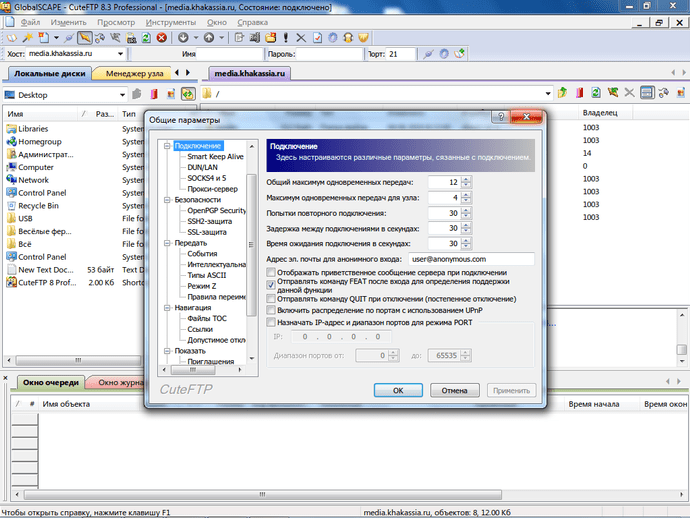Select SOCKS4 и 5 tree item
Viewport: 690px width, 518px height.
point(207,178)
